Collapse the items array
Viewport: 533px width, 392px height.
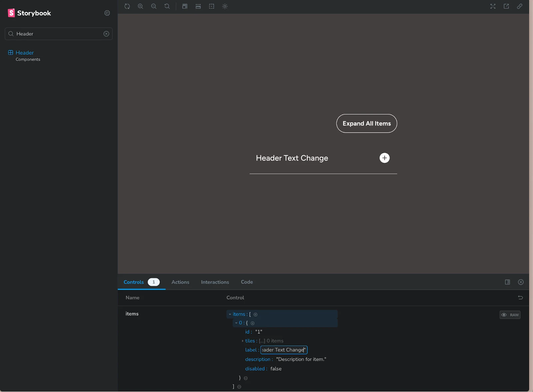point(230,314)
